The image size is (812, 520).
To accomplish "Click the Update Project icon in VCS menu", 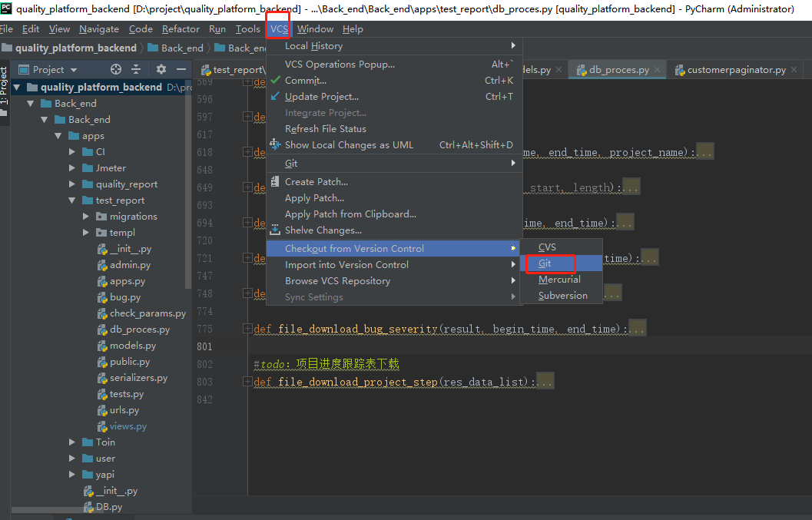I will (x=274, y=96).
